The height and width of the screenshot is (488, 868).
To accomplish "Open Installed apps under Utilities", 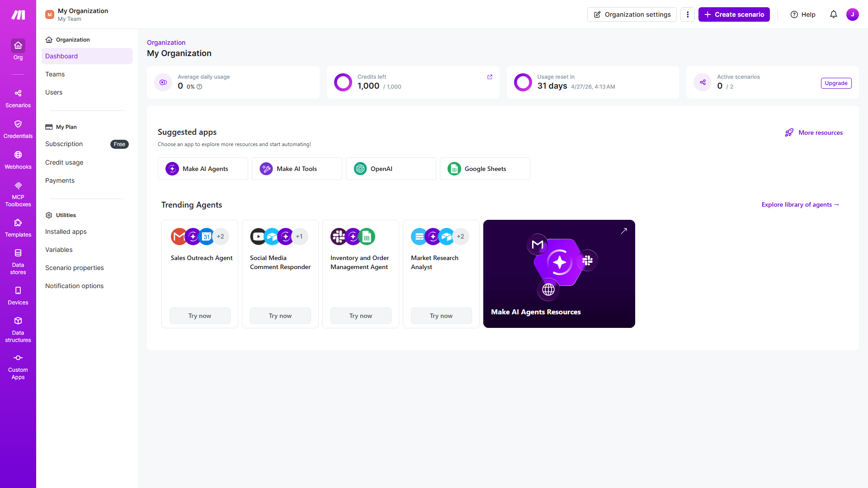I will pos(87,232).
